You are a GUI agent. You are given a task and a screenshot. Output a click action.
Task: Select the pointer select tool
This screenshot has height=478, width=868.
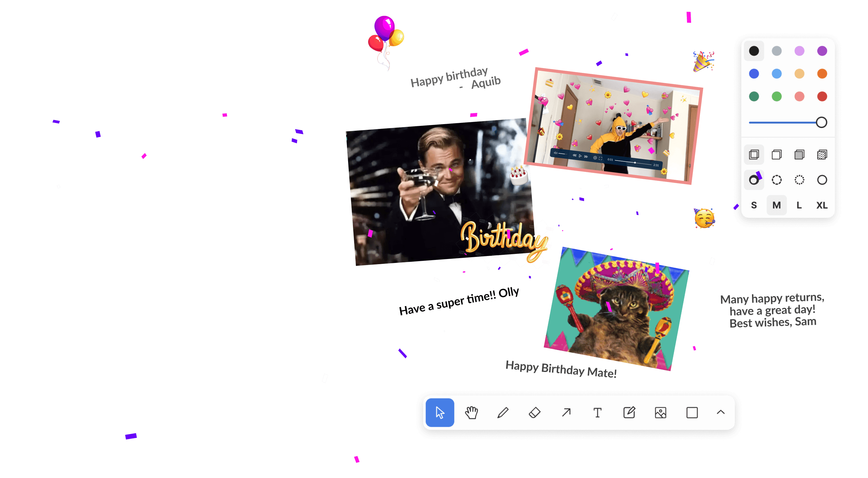[x=440, y=412]
